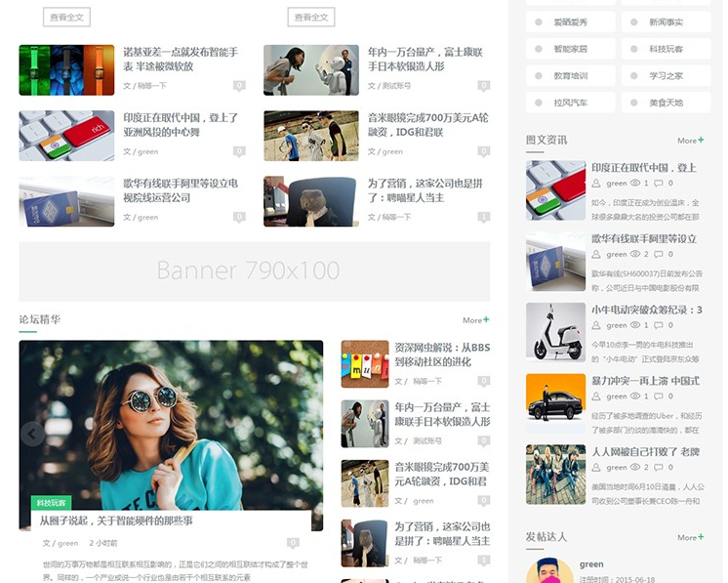Select the 新闻事实 category tag
Screen dimensions: 728x583
[666, 21]
